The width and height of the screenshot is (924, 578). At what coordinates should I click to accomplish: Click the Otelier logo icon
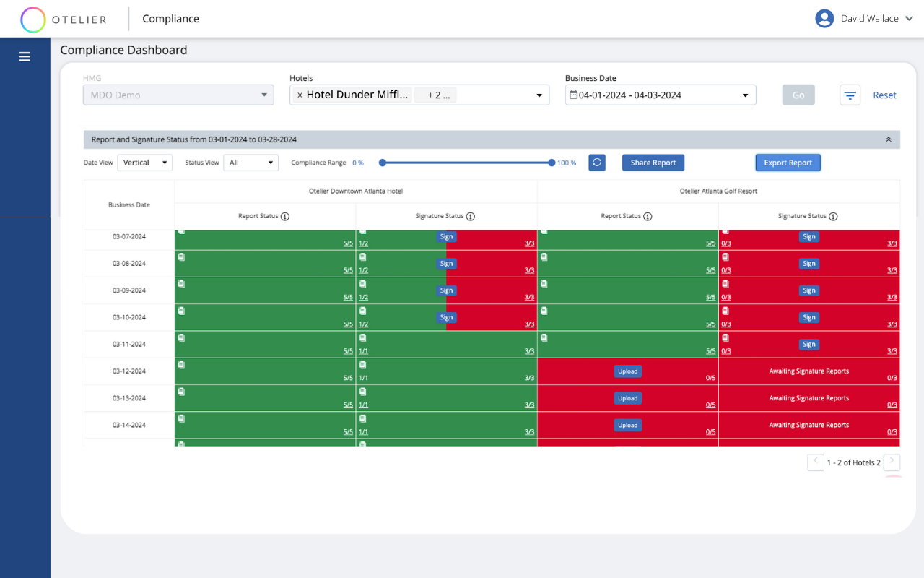click(33, 20)
